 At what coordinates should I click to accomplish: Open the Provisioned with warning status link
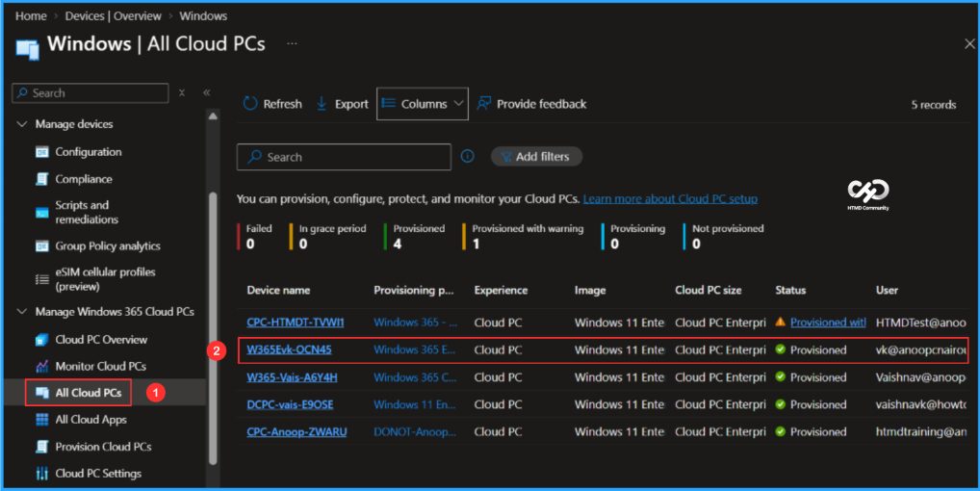point(828,323)
